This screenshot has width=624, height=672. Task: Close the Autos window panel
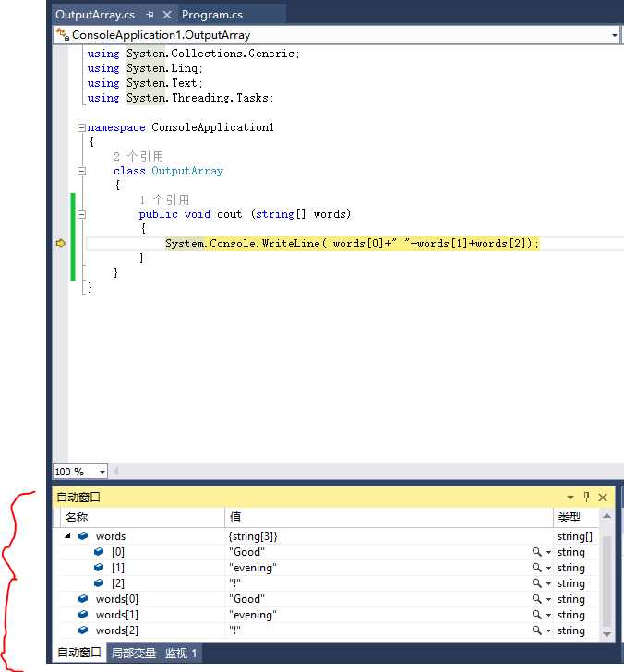(603, 498)
